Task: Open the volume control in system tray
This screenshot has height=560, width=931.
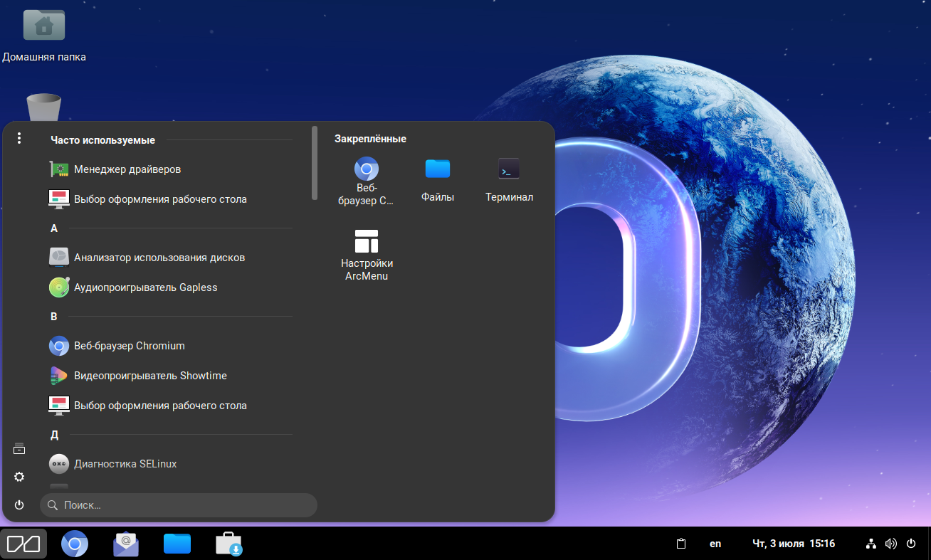Action: tap(890, 544)
